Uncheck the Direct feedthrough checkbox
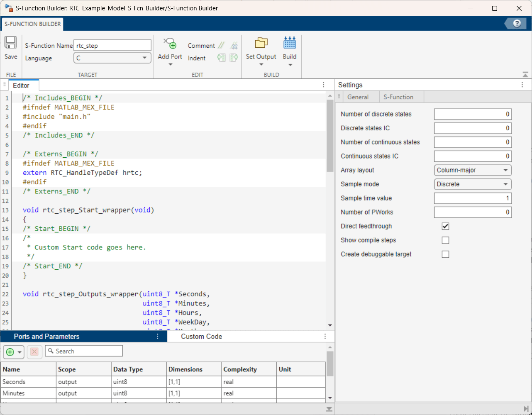The image size is (532, 415). pos(445,226)
